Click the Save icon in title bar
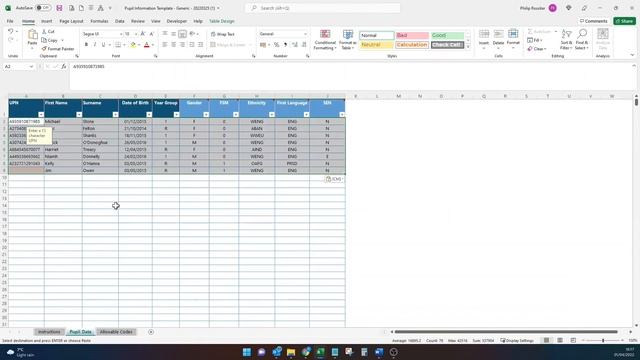Screen dimensions: 640x360 60,8
